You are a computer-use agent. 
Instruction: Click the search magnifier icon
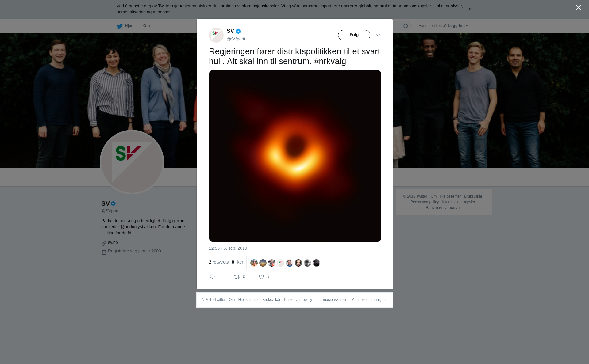click(x=406, y=26)
